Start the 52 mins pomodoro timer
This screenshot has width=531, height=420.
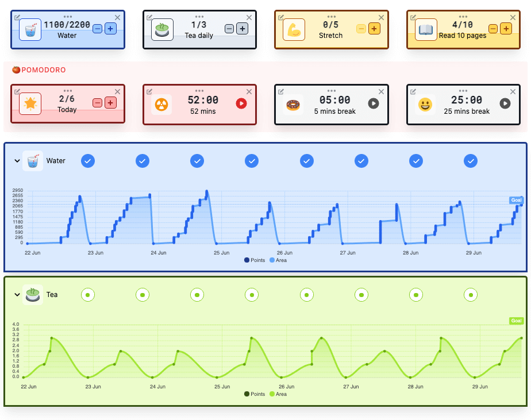coord(241,103)
